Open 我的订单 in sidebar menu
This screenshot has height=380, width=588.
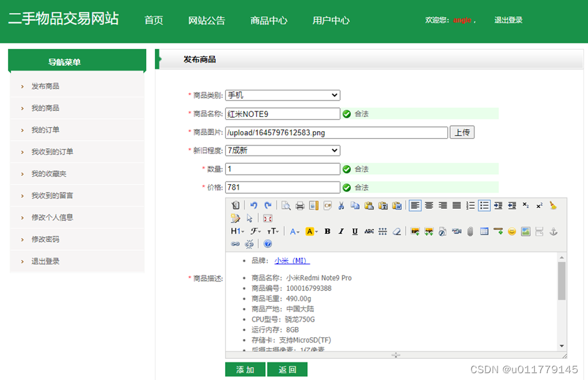46,130
